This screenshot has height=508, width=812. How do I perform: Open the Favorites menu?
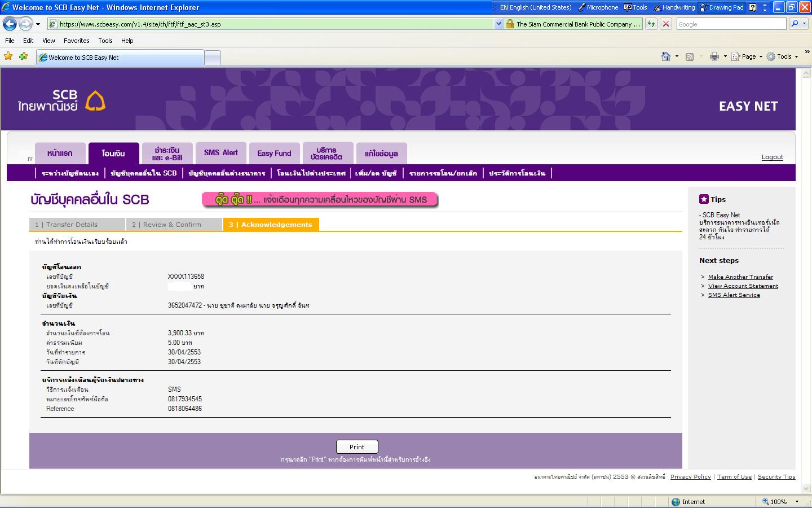(76, 41)
